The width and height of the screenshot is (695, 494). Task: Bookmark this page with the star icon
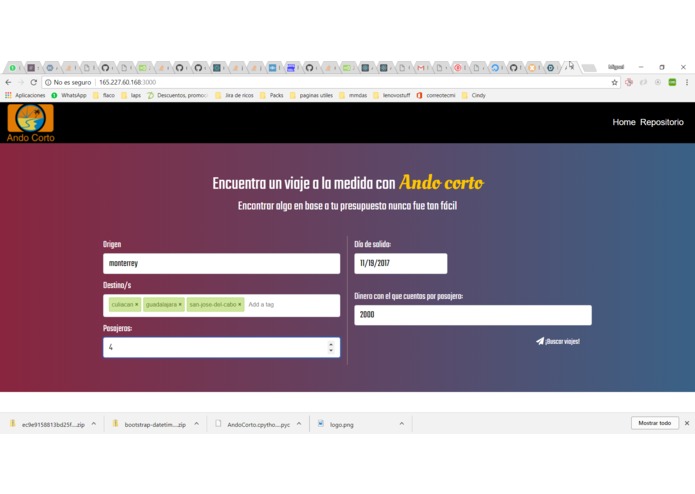pyautogui.click(x=614, y=82)
